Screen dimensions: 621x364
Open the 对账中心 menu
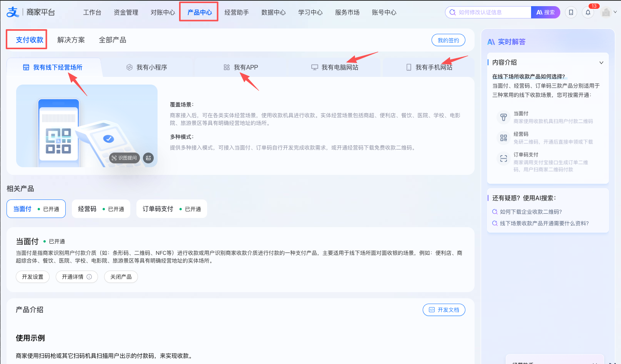pos(163,12)
